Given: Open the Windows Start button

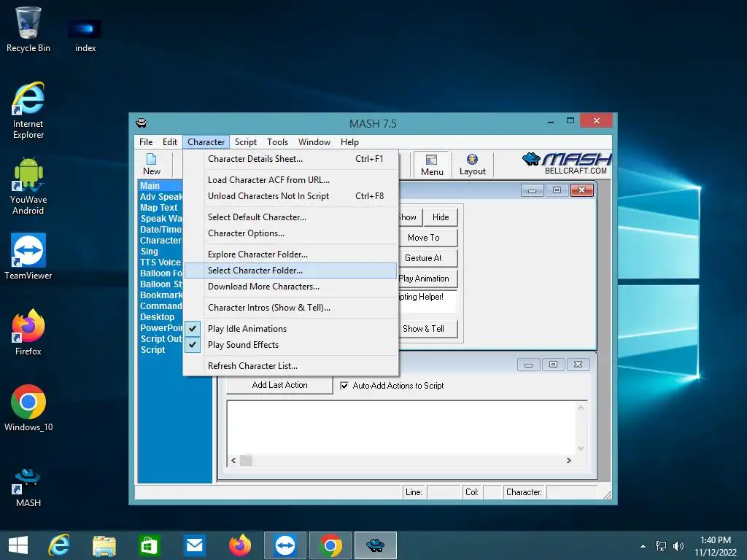Looking at the screenshot, I should 18,545.
